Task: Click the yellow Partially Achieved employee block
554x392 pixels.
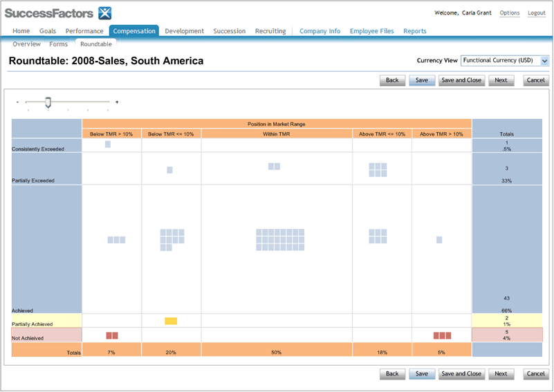Action: click(x=171, y=321)
